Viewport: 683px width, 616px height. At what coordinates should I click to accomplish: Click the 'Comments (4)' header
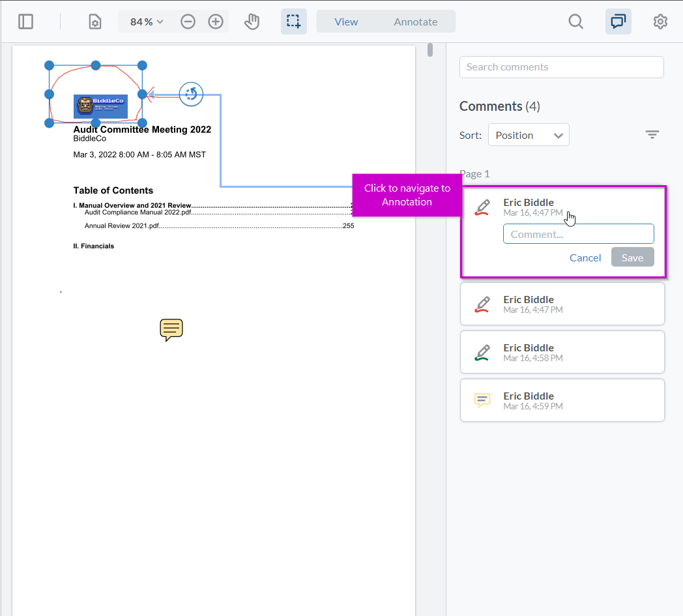coord(500,106)
